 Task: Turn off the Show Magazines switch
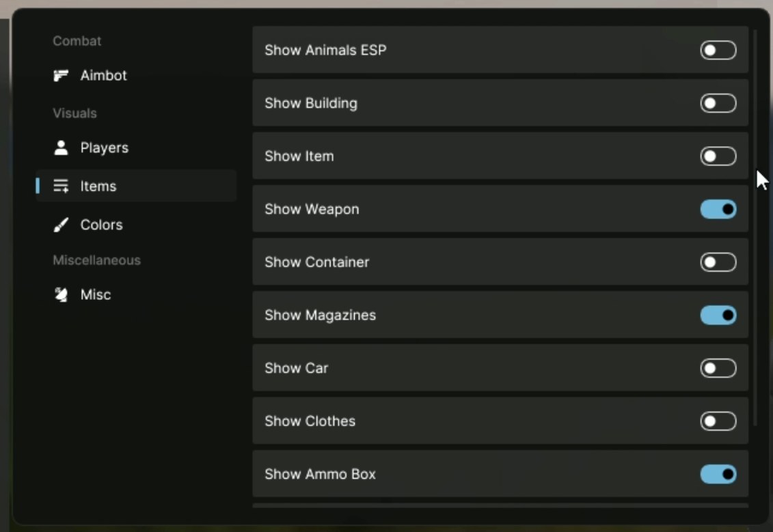718,315
